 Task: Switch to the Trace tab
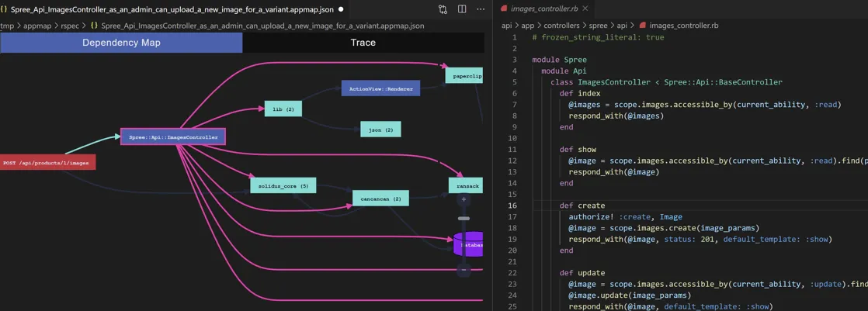coord(363,43)
